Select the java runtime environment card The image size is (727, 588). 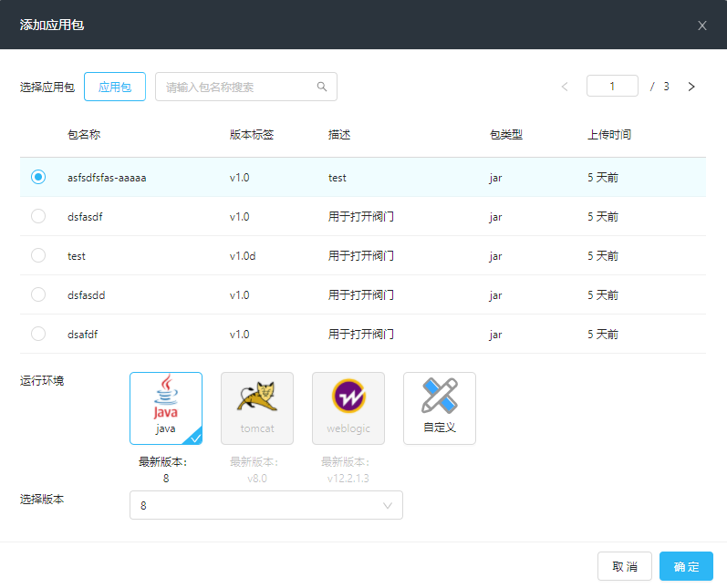[166, 408]
